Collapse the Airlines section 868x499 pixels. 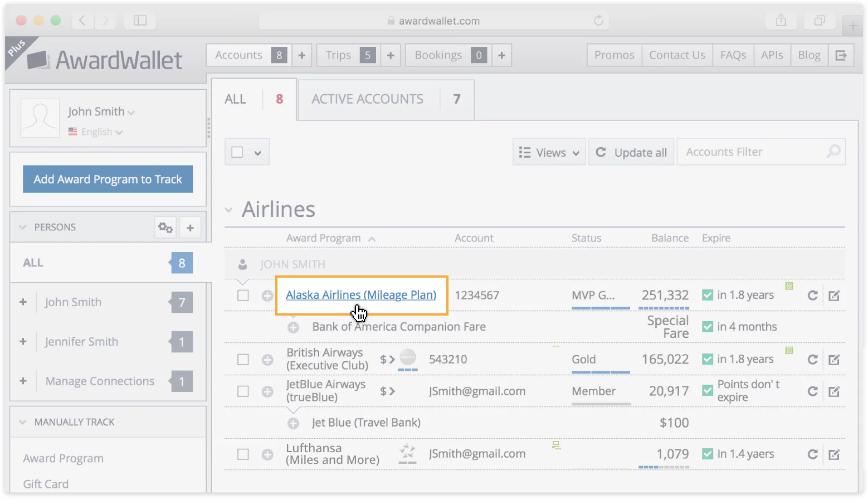(228, 210)
